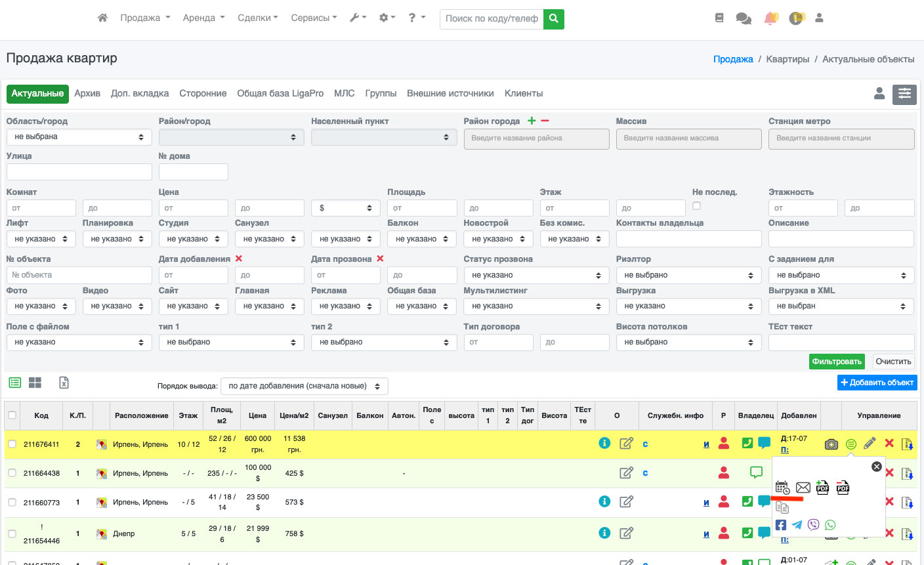The image size is (924, 565).
Task: Share listing via Telegram icon
Action: point(797,525)
